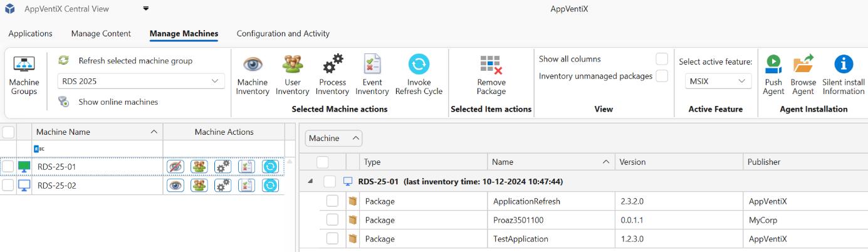The height and width of the screenshot is (252, 868).
Task: Click version 2.3.2.0 cell
Action: (678, 201)
